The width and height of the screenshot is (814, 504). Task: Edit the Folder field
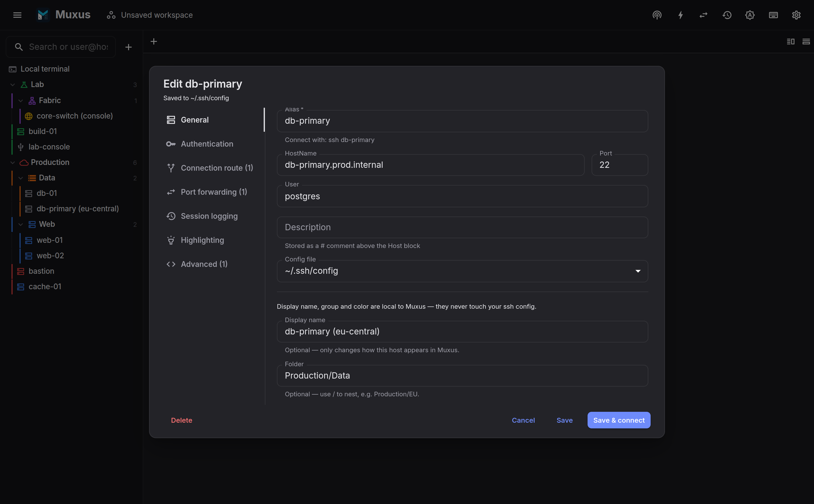(x=462, y=376)
